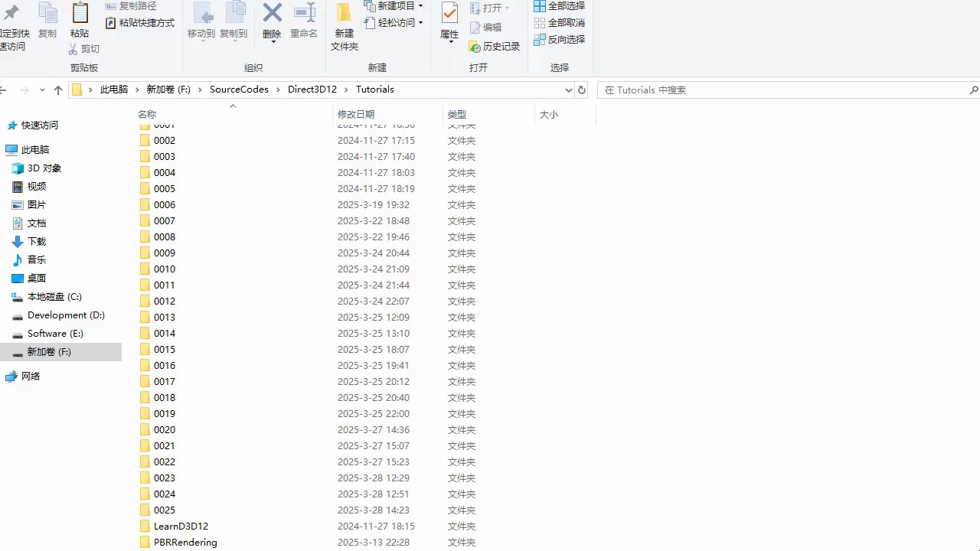Image resolution: width=980 pixels, height=551 pixels.
Task: Click the Up arrow navigation button
Action: 58,90
